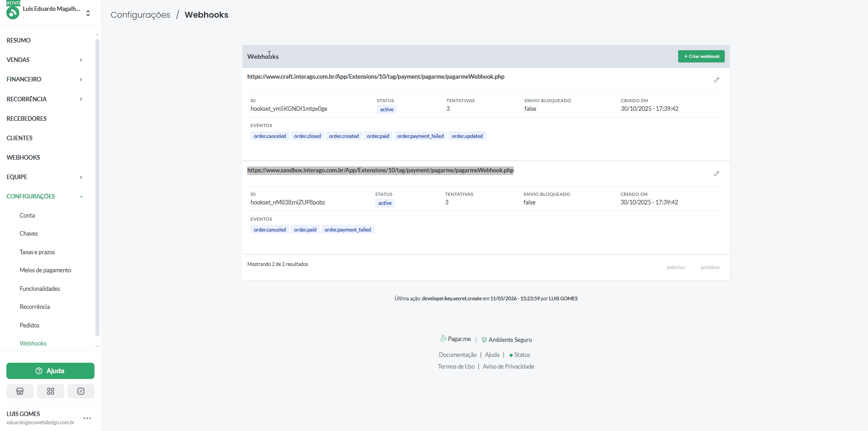Click order.canceled tag in the craft webhook

point(270,136)
